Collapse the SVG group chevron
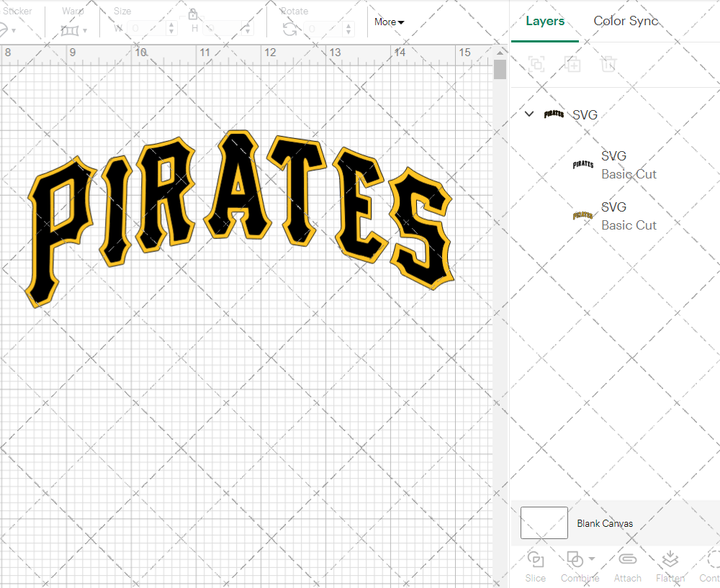 529,114
